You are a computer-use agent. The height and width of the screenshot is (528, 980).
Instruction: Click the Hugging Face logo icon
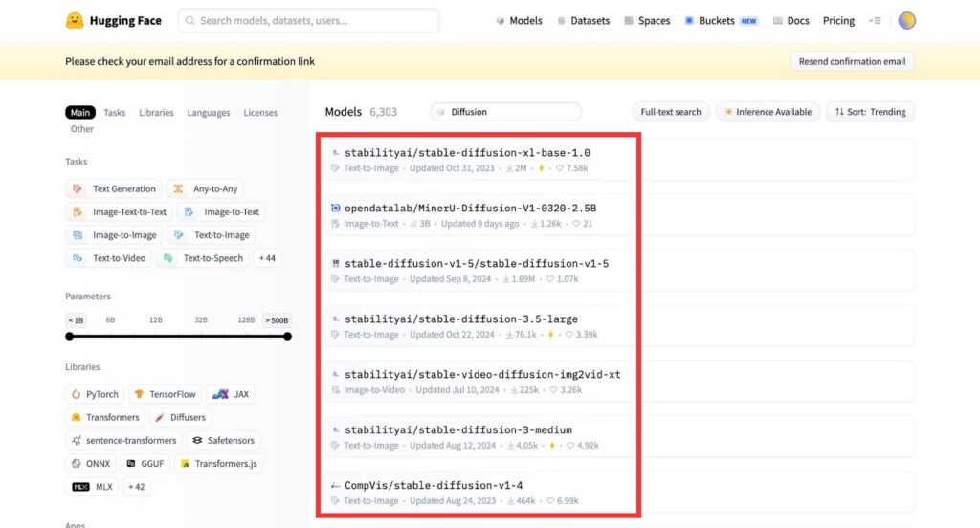click(x=75, y=20)
